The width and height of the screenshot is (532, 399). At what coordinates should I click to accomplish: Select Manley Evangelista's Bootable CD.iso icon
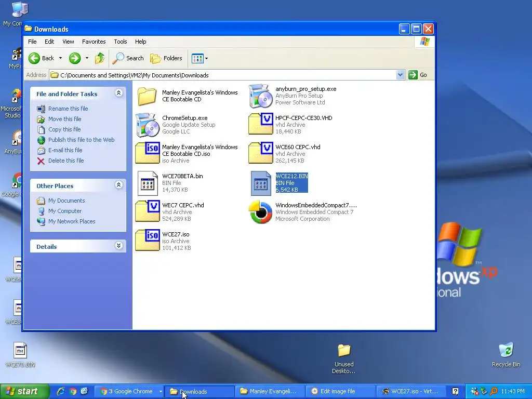click(147, 153)
